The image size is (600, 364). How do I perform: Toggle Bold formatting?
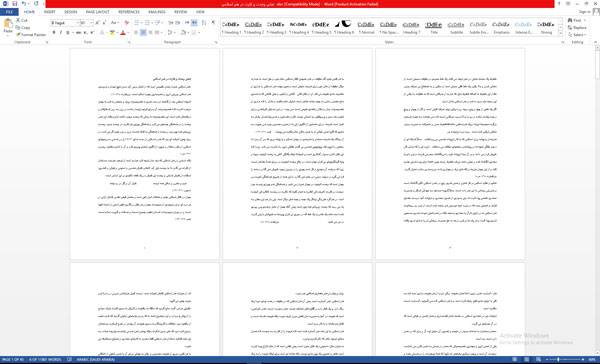(54, 33)
